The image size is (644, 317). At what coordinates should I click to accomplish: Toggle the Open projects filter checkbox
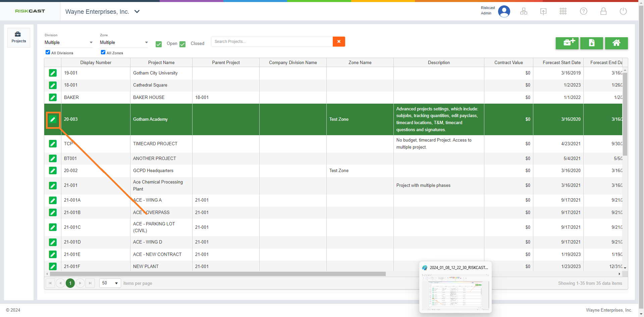(159, 44)
